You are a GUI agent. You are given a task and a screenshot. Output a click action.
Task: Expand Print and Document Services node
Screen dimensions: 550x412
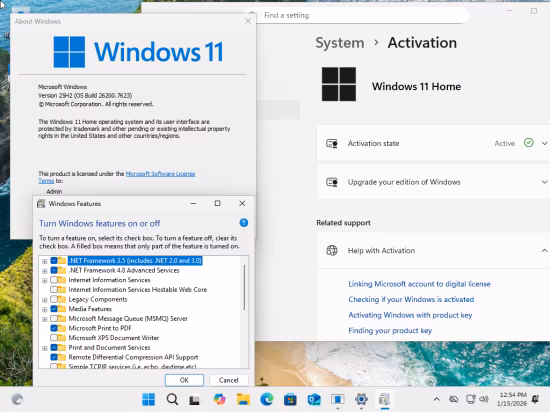click(x=45, y=348)
